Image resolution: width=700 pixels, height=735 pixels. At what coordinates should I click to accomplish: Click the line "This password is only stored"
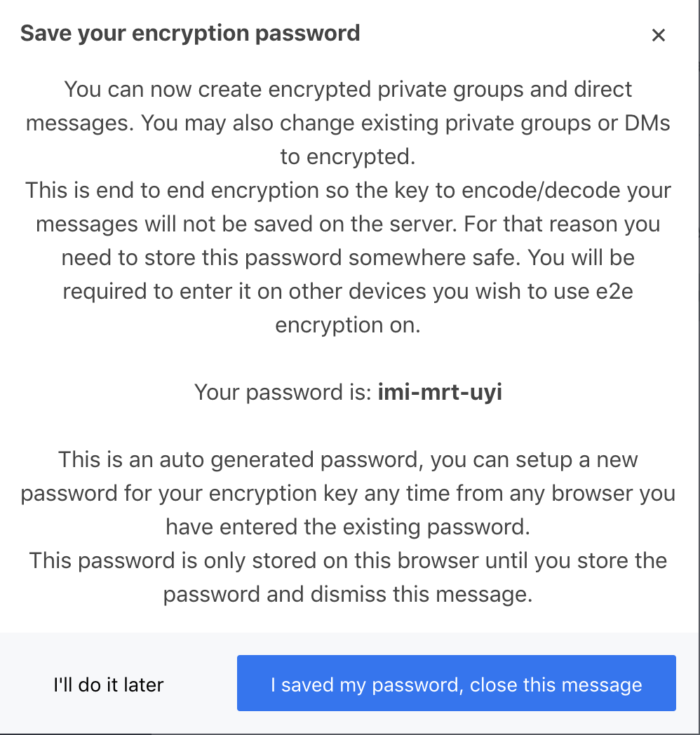(x=348, y=560)
